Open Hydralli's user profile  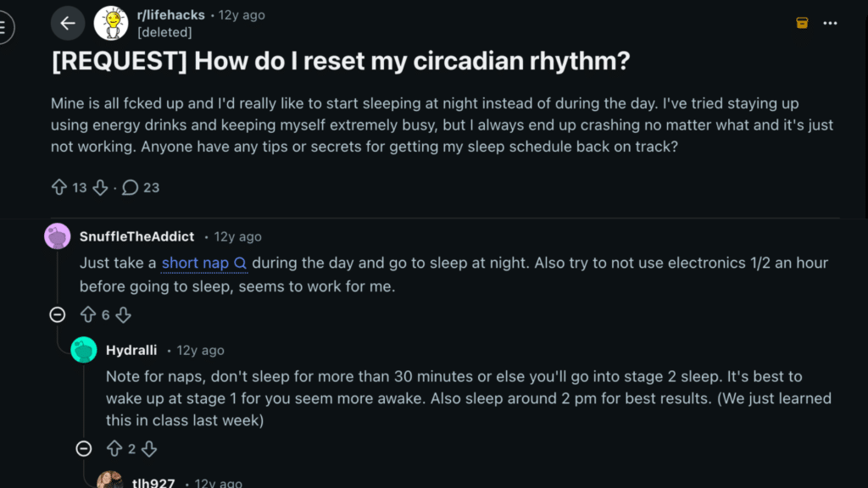click(131, 350)
